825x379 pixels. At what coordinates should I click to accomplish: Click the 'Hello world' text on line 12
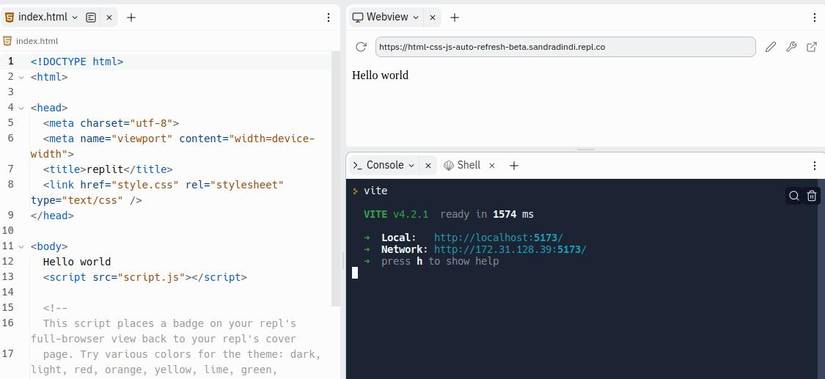pos(77,262)
